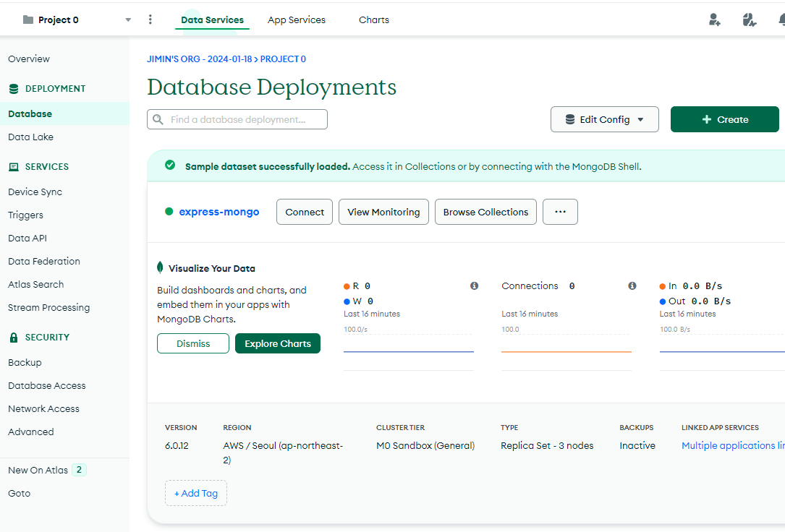Open Data Federation in the sidebar
Viewport: 785px width, 532px height.
(44, 261)
